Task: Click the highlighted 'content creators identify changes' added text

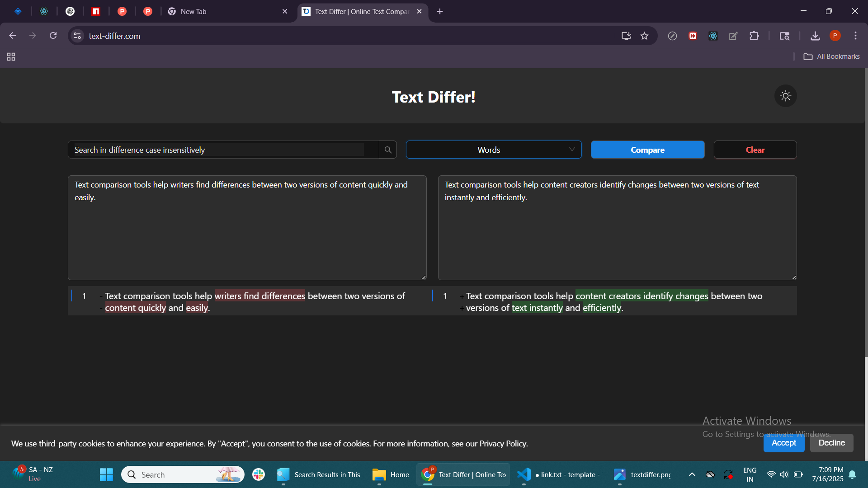Action: pyautogui.click(x=642, y=296)
